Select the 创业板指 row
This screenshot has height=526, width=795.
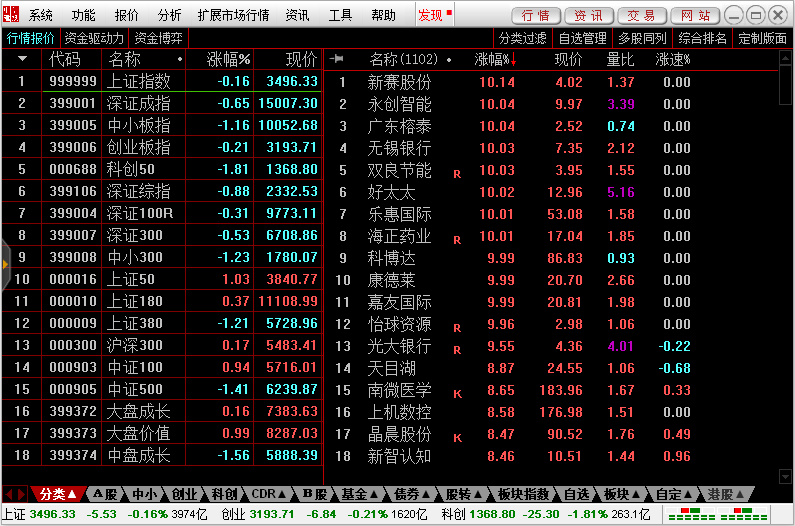[162, 147]
